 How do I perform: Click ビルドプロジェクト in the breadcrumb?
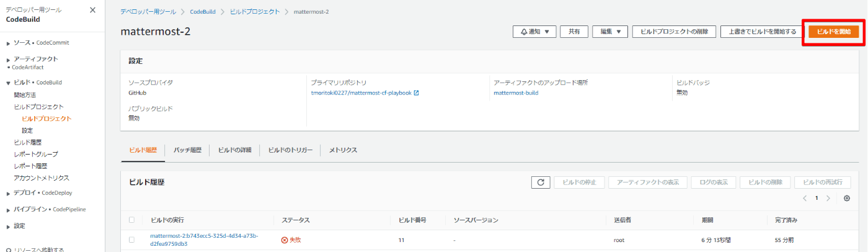click(255, 12)
